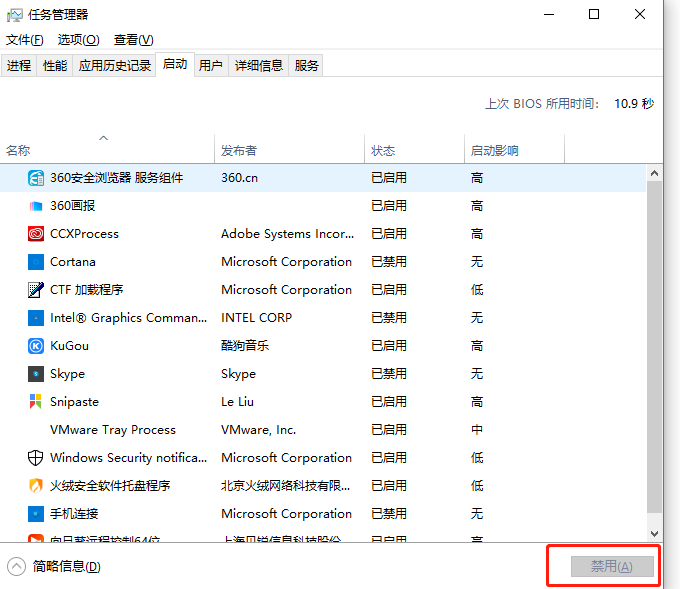Select the 360画报 icon in the list
Image resolution: width=680 pixels, height=589 pixels.
coord(36,206)
